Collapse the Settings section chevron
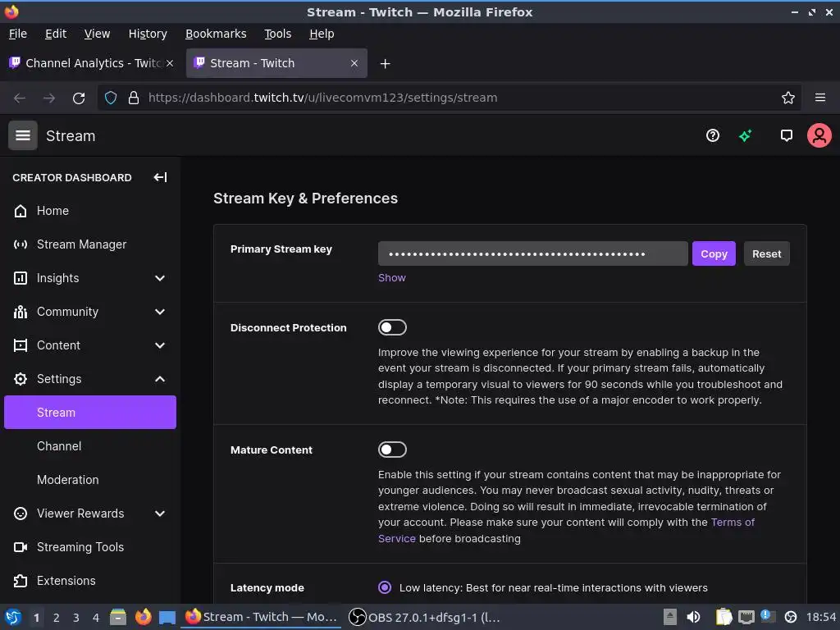The width and height of the screenshot is (840, 630). [160, 379]
